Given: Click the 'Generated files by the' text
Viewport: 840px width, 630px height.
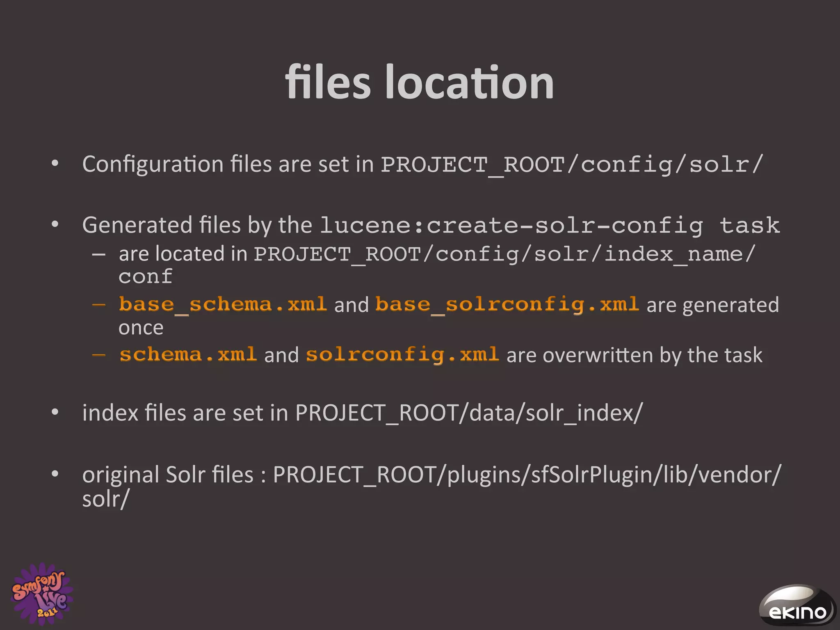Looking at the screenshot, I should click(197, 226).
